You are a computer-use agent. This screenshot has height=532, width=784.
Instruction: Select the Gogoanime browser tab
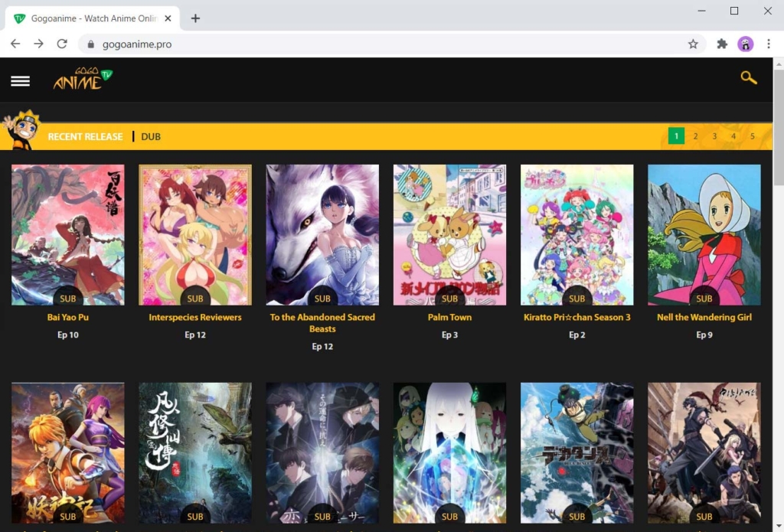tap(93, 18)
